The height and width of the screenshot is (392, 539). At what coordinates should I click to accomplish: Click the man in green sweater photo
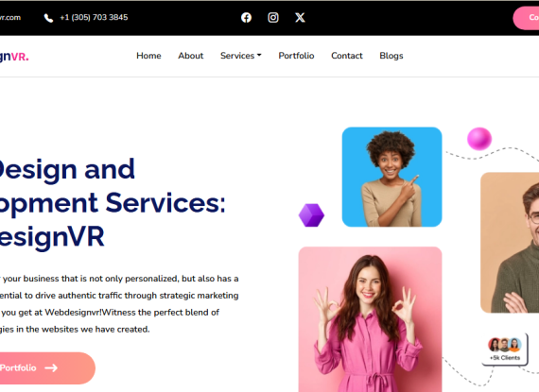[x=510, y=243]
